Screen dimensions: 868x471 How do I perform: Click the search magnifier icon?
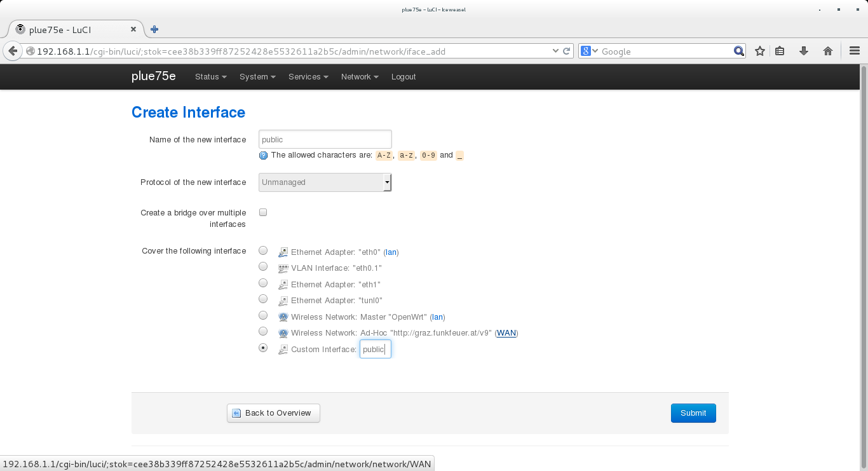(x=738, y=51)
